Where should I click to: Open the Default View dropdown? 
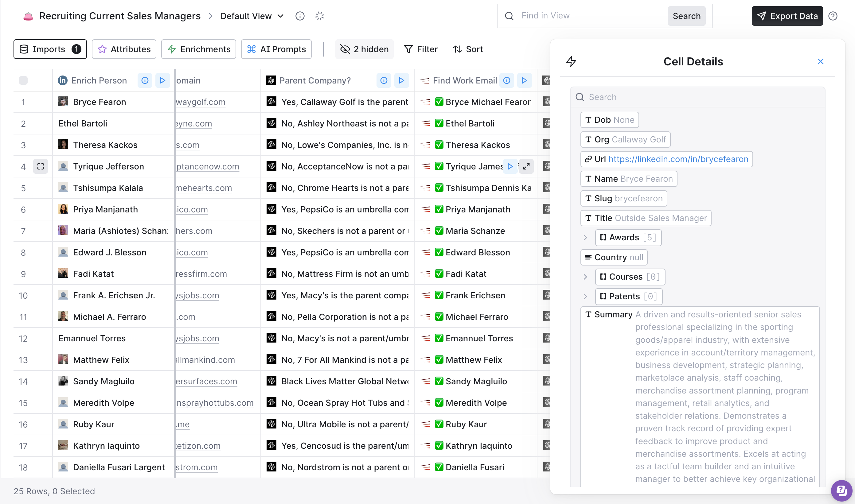coord(252,16)
